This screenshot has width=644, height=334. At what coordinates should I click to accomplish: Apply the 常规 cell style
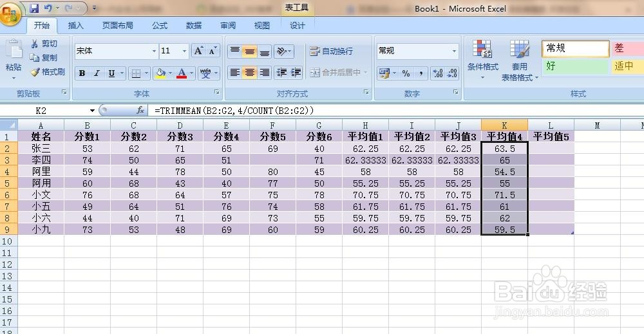tap(575, 48)
